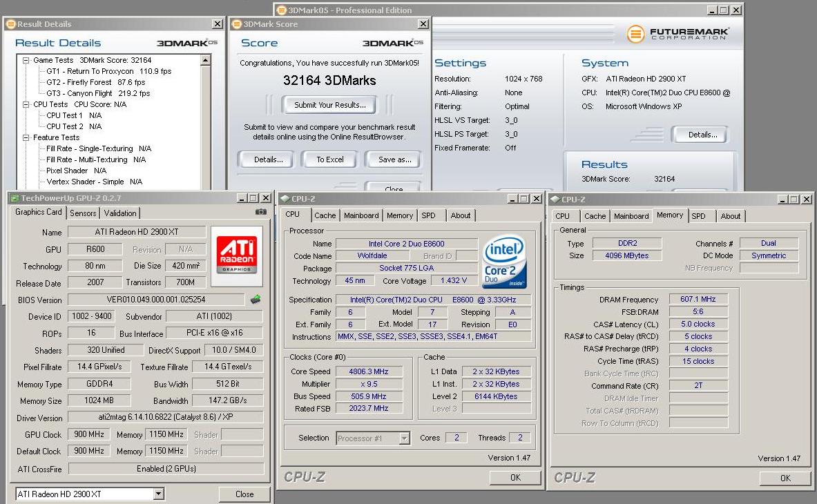Image resolution: width=817 pixels, height=504 pixels.
Task: Open the CPU tab in Memory tab CPU-Z window
Action: (562, 216)
